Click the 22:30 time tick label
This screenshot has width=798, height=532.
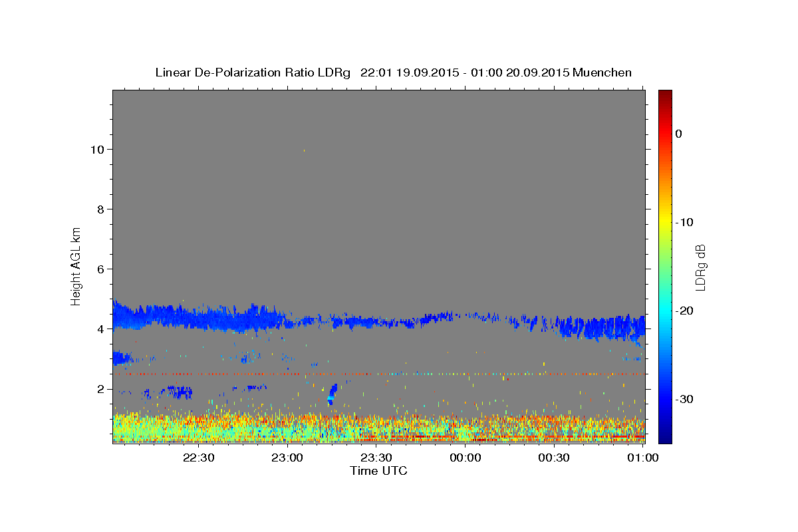pyautogui.click(x=198, y=458)
